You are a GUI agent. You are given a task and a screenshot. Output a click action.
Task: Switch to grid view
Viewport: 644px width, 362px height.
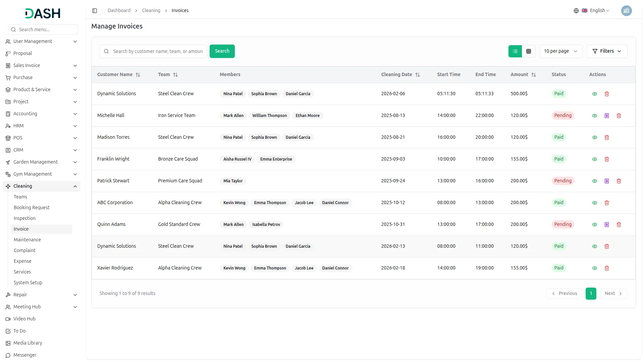tap(529, 51)
